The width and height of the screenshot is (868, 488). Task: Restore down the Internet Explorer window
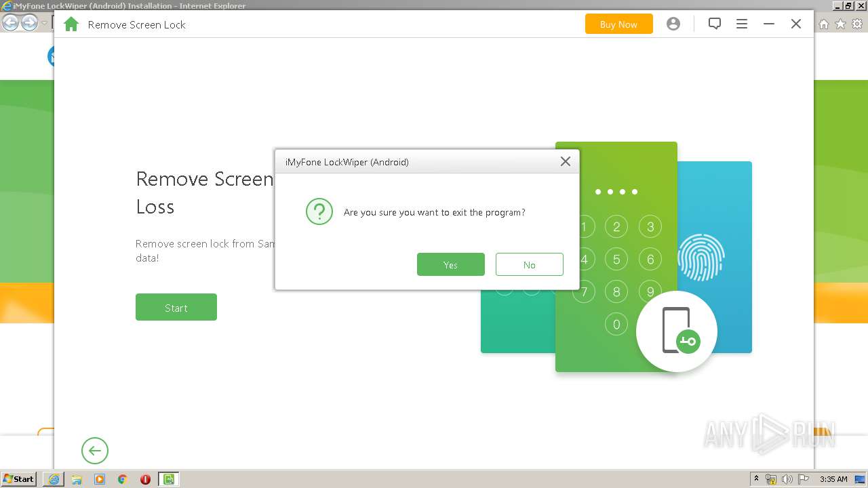point(848,5)
